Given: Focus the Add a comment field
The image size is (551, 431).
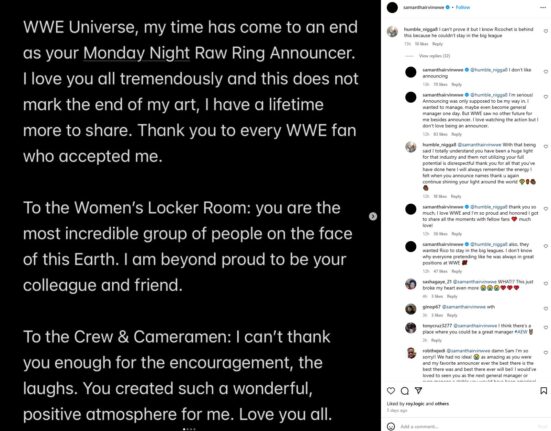Looking at the screenshot, I should [x=467, y=426].
